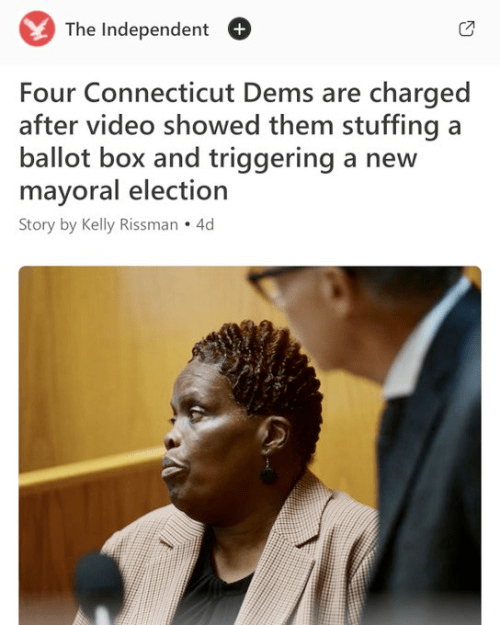500x625 pixels.
Task: Open article in new window icon
Action: click(x=467, y=29)
